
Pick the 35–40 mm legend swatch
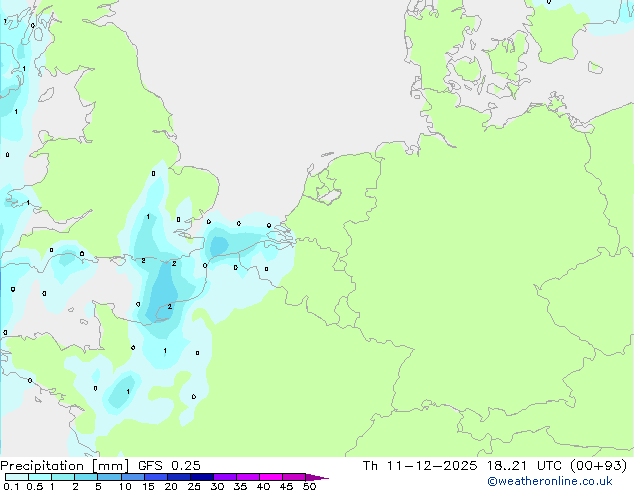pyautogui.click(x=247, y=477)
